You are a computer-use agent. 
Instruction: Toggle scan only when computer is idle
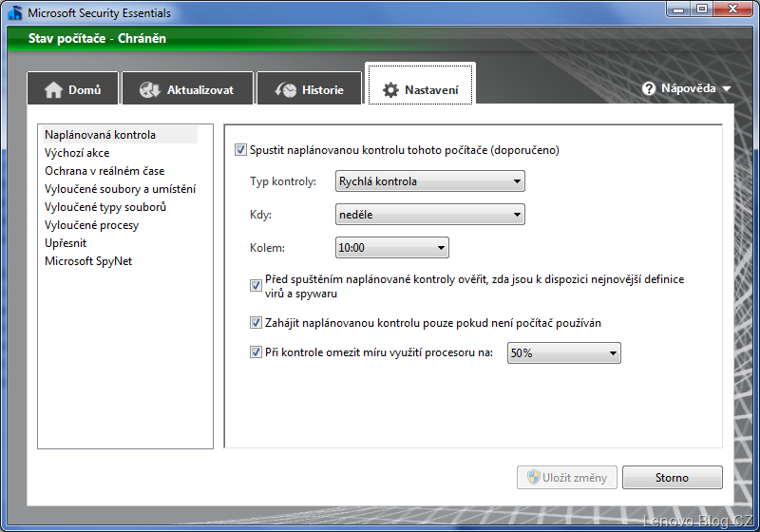pyautogui.click(x=256, y=323)
